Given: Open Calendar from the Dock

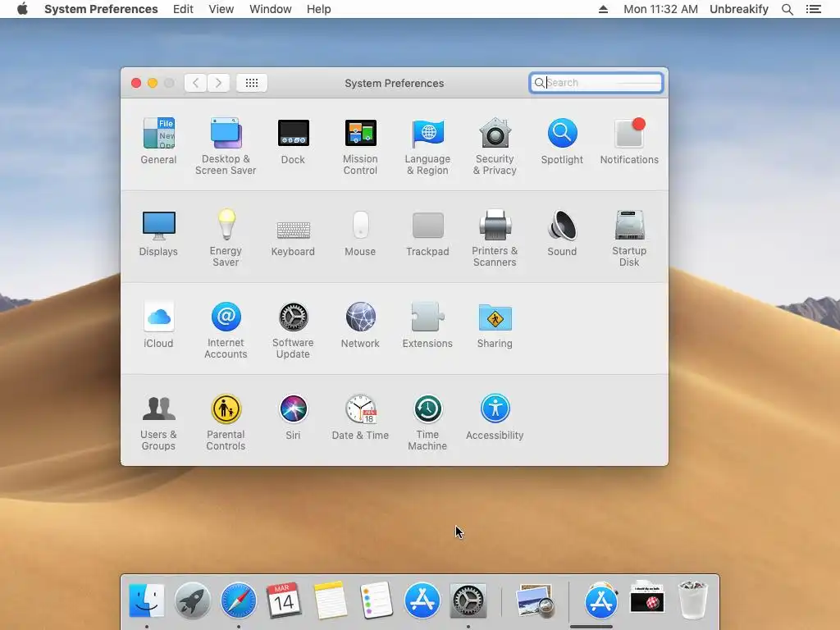Looking at the screenshot, I should click(x=284, y=600).
